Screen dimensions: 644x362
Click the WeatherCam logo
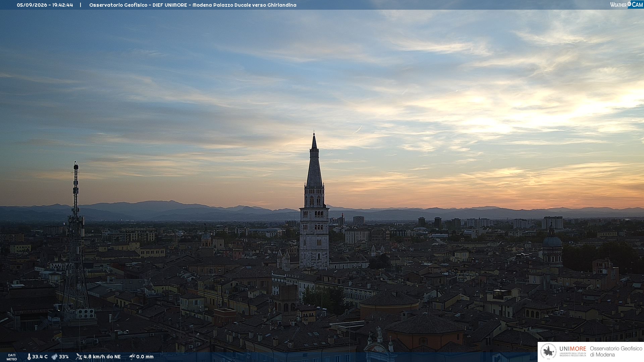[627, 5]
